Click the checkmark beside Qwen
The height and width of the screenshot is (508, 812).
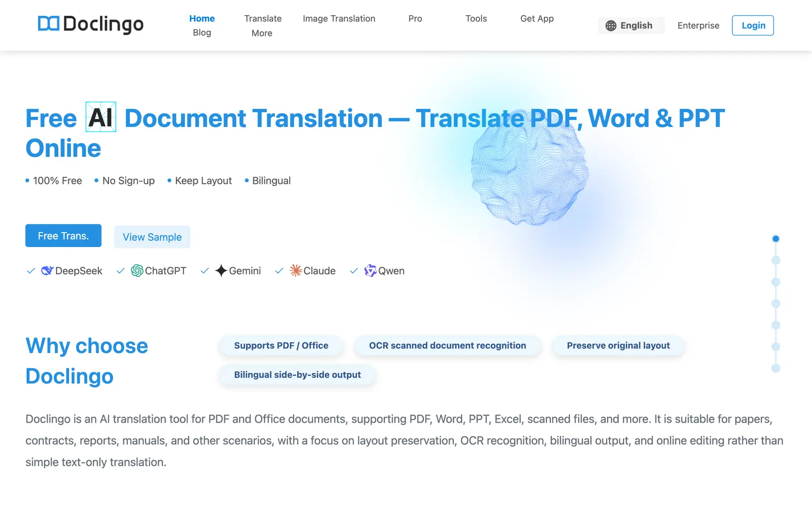pos(354,271)
